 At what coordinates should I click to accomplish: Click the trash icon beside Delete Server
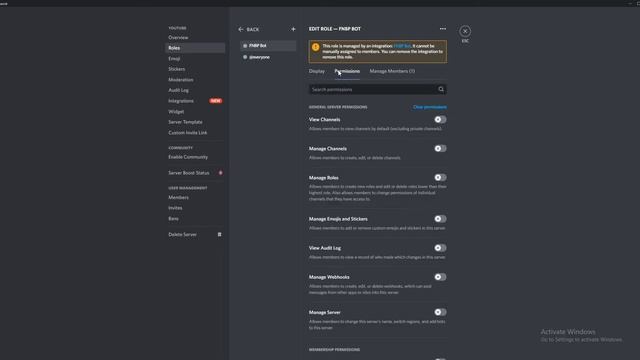point(220,234)
